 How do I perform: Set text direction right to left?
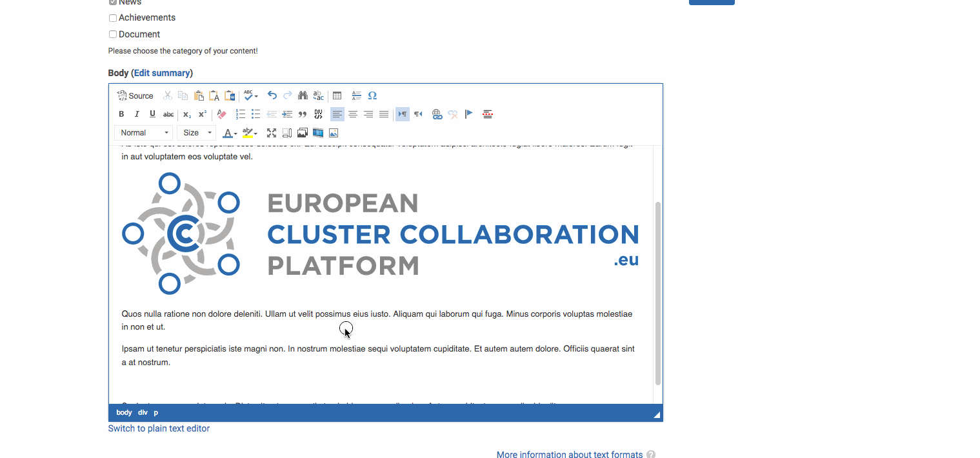pyautogui.click(x=418, y=114)
